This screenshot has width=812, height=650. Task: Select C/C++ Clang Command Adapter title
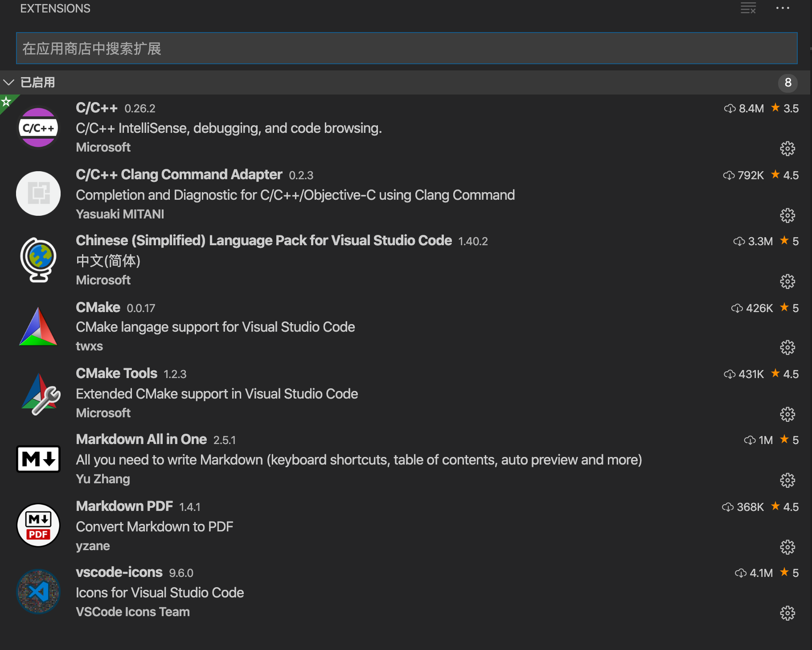[x=179, y=174]
